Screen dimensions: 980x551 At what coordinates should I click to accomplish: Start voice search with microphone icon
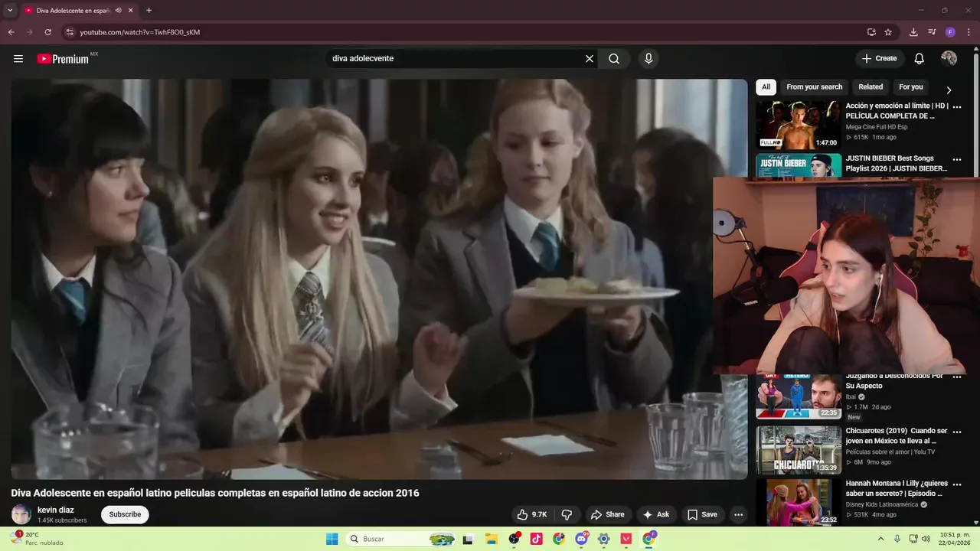point(648,59)
